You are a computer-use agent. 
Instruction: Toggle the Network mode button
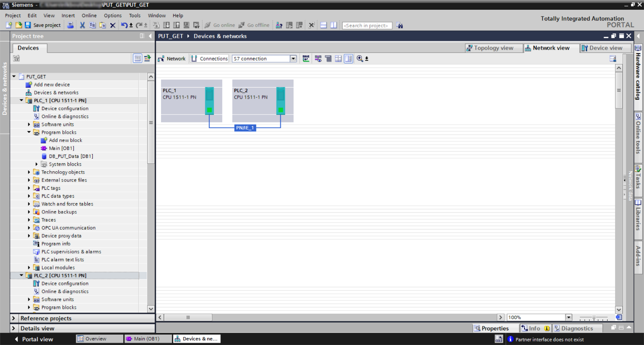[172, 59]
